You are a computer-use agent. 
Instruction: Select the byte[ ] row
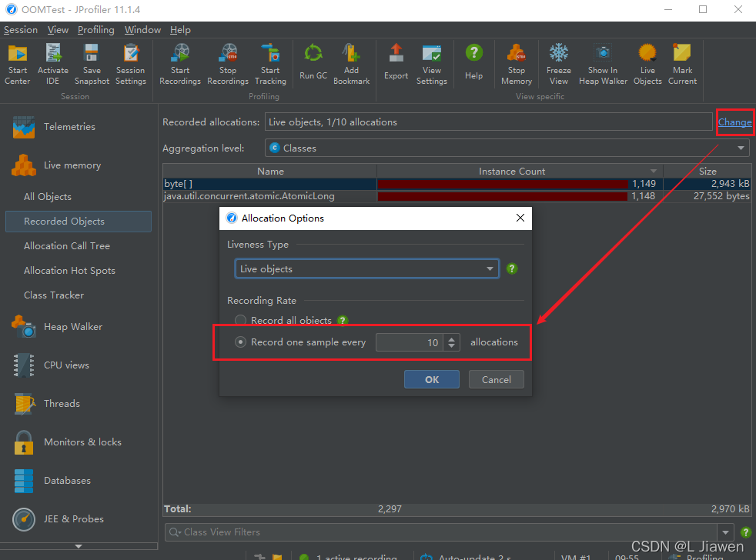(457, 184)
